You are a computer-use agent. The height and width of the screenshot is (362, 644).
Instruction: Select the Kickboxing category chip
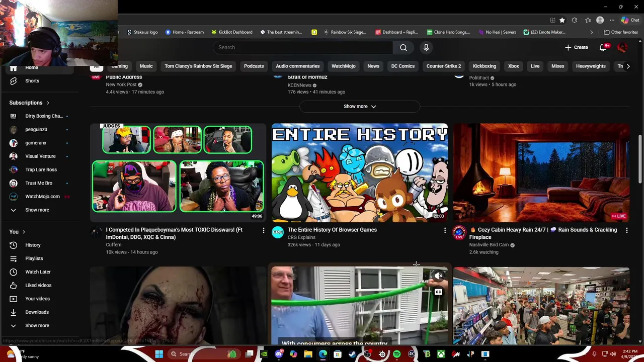tap(485, 66)
